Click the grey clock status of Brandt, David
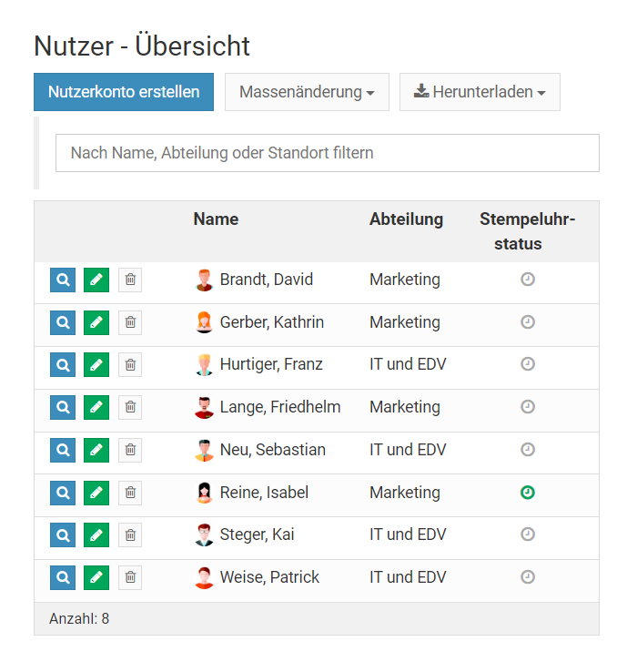Viewport: 627px width, 672px height. pos(527,280)
